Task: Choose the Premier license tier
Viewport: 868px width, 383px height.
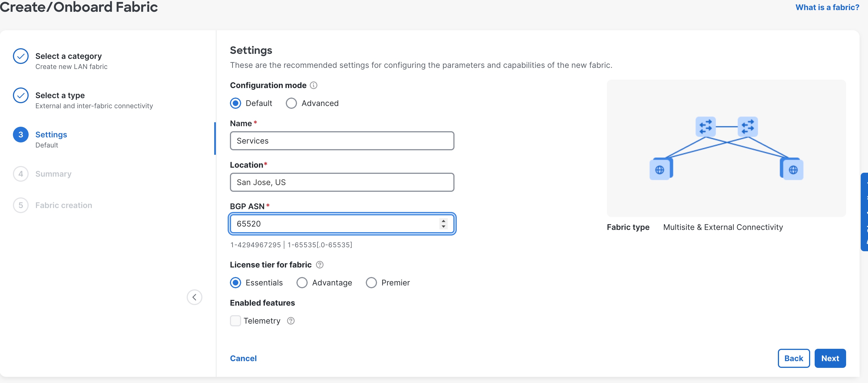Action: [371, 283]
